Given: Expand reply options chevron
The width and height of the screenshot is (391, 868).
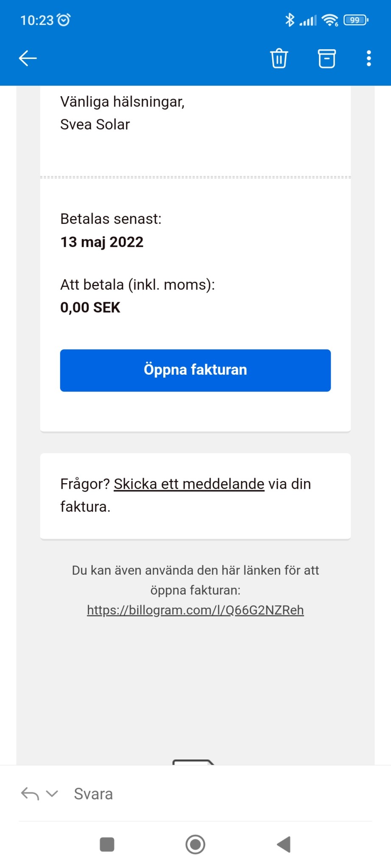Looking at the screenshot, I should click(x=52, y=793).
